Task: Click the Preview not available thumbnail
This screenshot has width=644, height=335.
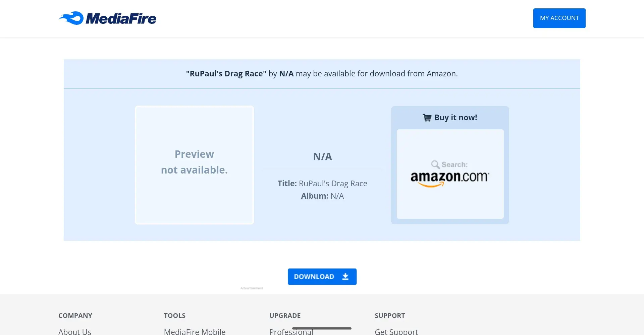Action: click(x=194, y=165)
